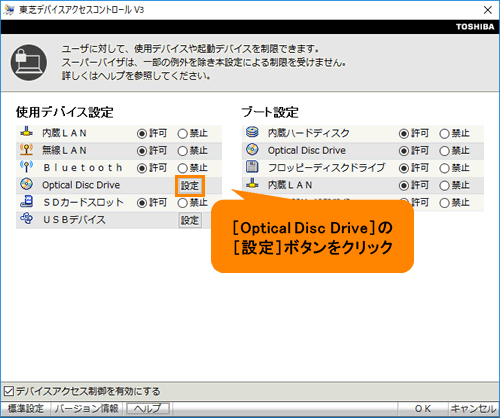Image resolution: width=500 pixels, height=418 pixels.
Task: Click the バージョン情報 button
Action: pyautogui.click(x=87, y=409)
